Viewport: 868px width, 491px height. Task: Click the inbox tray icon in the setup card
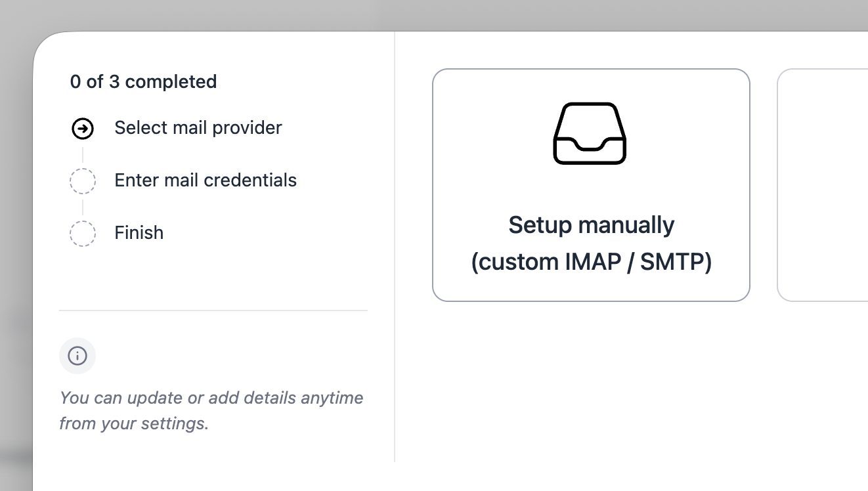click(590, 133)
